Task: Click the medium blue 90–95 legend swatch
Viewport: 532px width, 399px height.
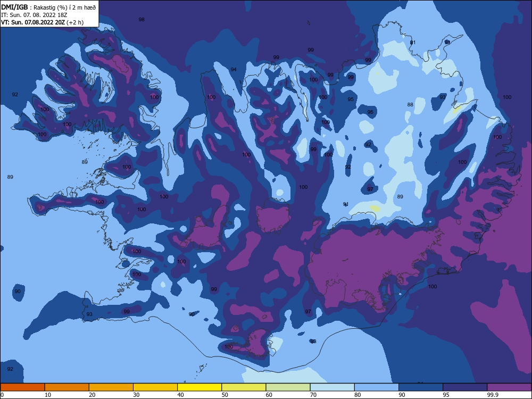Action: point(421,387)
